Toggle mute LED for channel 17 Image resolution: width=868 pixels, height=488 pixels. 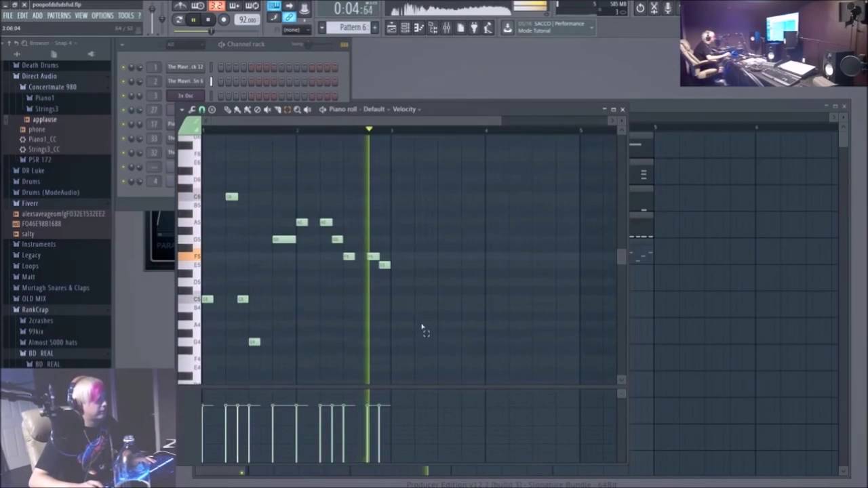pyautogui.click(x=123, y=124)
